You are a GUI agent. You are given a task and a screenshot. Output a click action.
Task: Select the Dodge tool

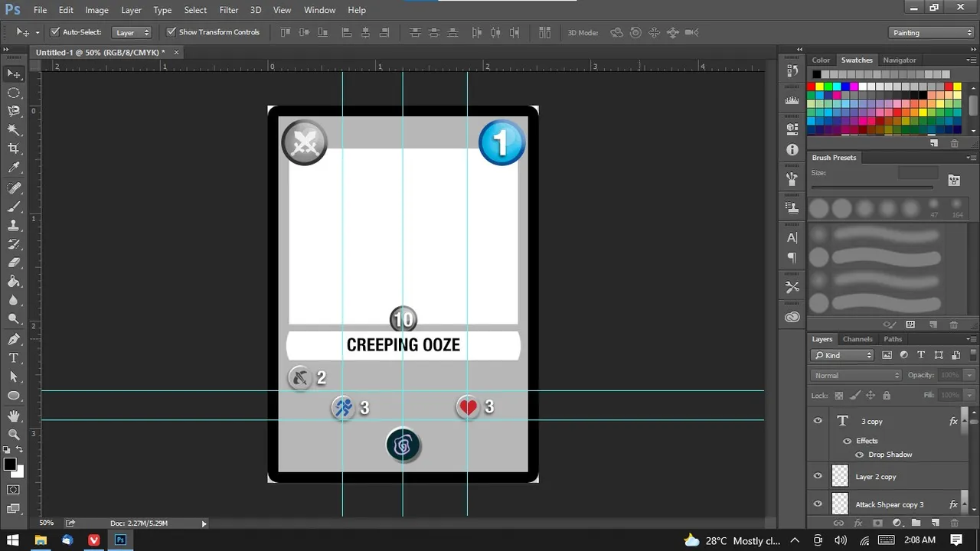pyautogui.click(x=14, y=319)
